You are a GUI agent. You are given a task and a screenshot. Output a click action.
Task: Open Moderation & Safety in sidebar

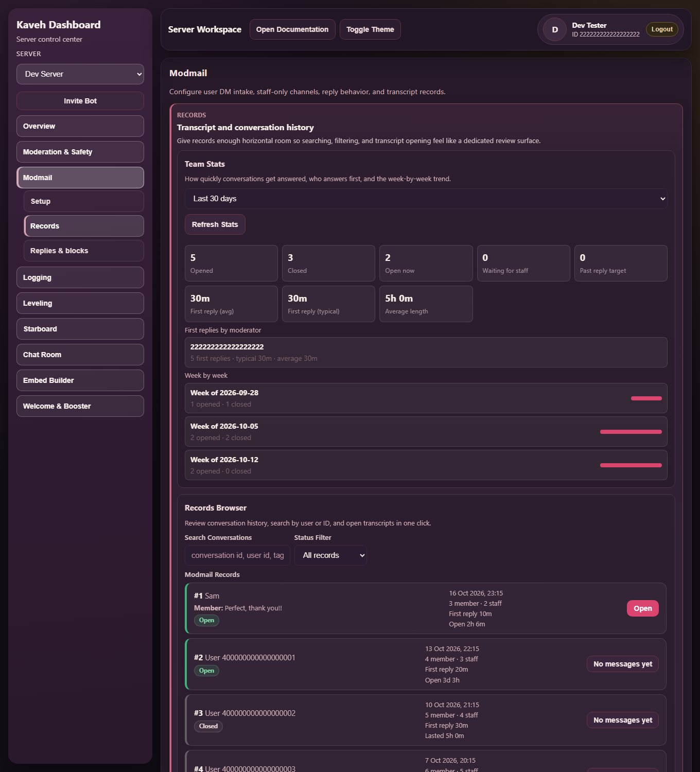click(x=80, y=152)
